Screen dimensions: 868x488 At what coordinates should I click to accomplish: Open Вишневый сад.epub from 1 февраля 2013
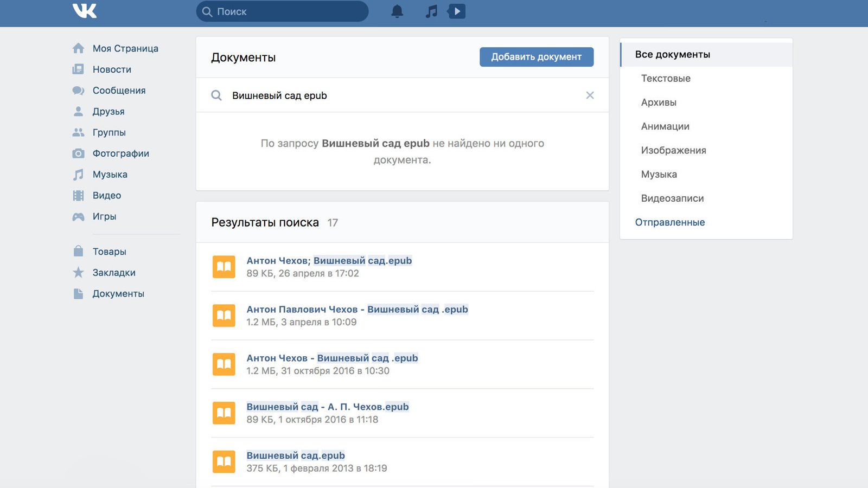click(x=296, y=455)
